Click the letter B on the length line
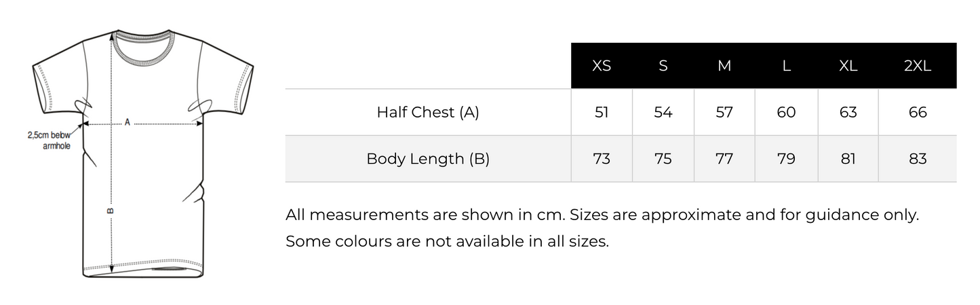 point(111,210)
